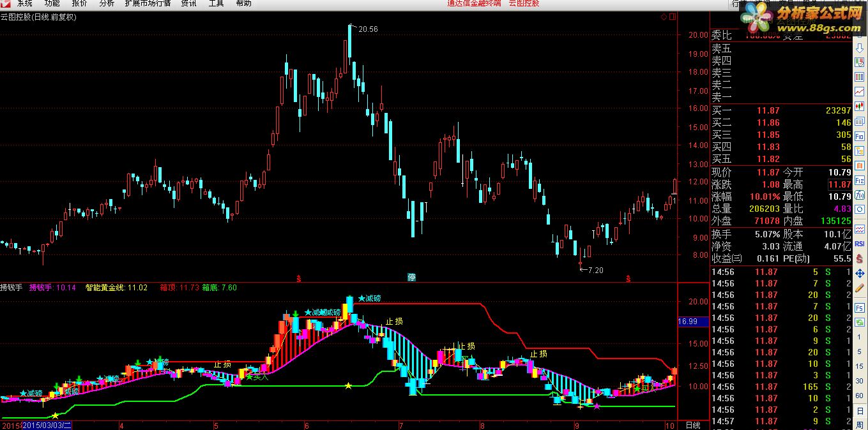Click the blue down-arrow icon in right sidebar
This screenshot has height=430, width=868.
[x=860, y=48]
